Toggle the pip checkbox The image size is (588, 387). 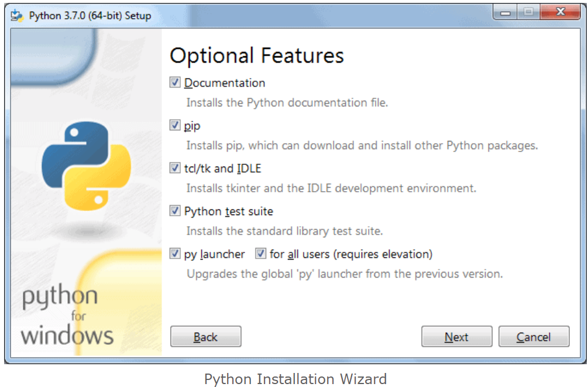click(175, 125)
